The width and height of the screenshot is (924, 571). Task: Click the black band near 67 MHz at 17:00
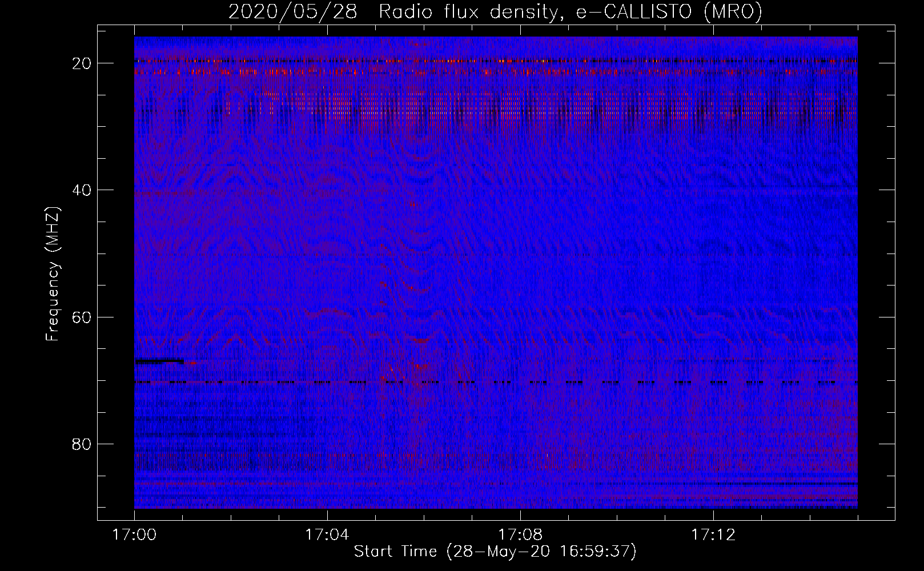(159, 361)
